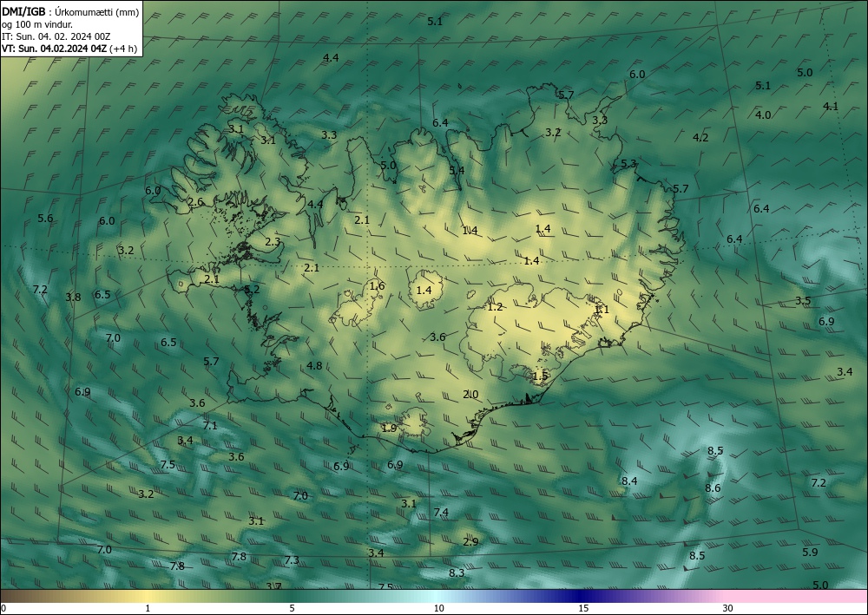Click the 4.2 value on the map
Screen dimensions: 868x615
pos(700,137)
